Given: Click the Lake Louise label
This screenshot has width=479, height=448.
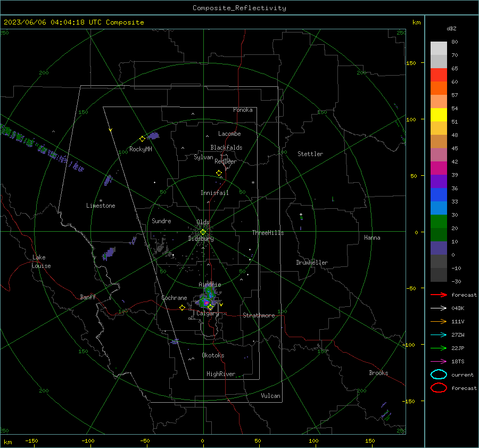Looking at the screenshot, I should [x=41, y=262].
